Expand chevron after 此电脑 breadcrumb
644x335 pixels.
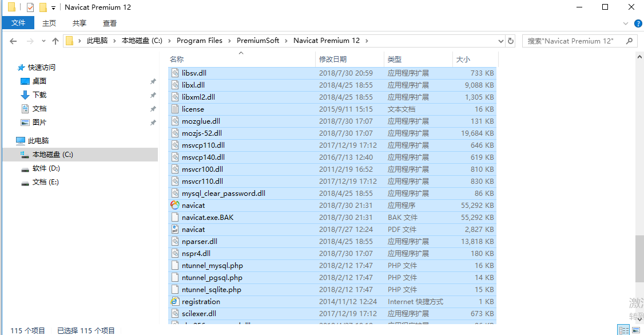pos(114,41)
